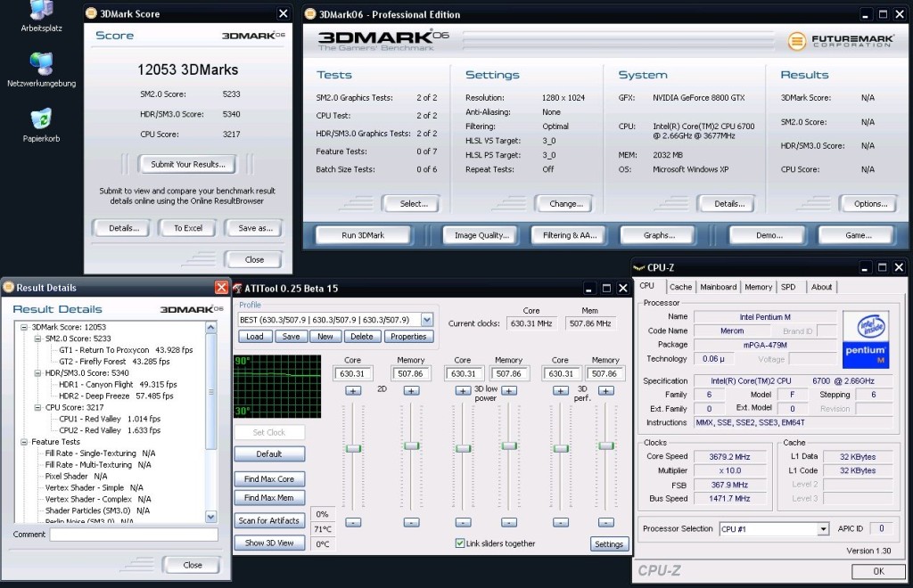This screenshot has height=588, width=913.
Task: Switch to the Memory tab in CPU-Z
Action: click(x=758, y=287)
